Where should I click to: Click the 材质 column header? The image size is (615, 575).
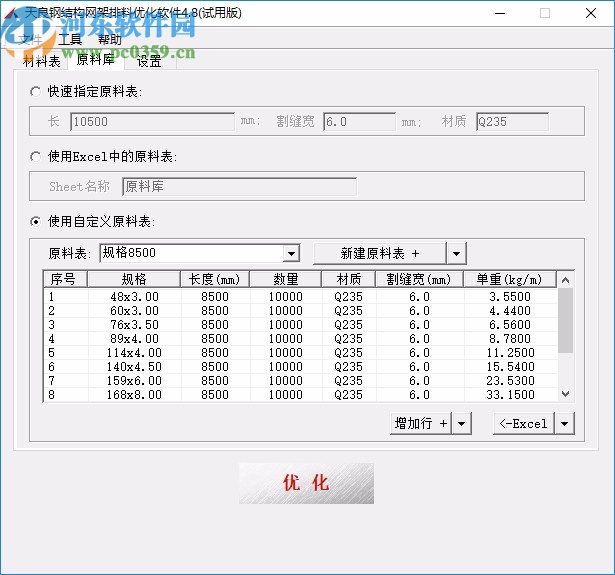pos(349,279)
